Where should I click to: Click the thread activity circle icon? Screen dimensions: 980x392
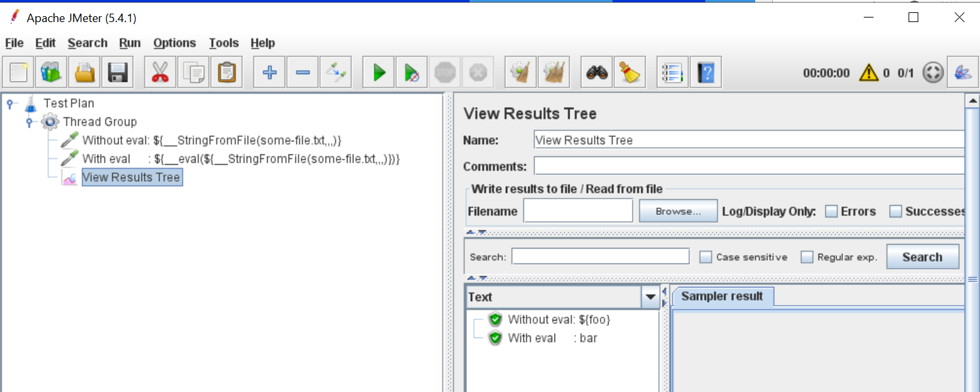coord(933,73)
